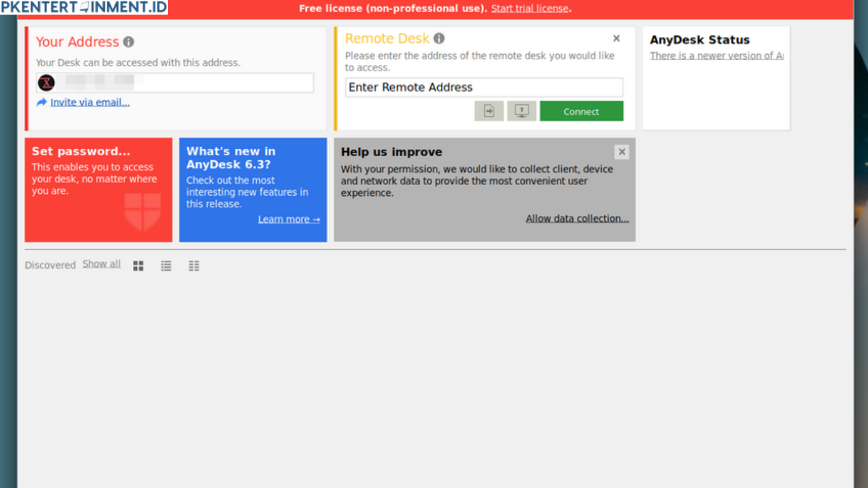Click the Your Address heading text
868x488 pixels.
pyautogui.click(x=78, y=42)
